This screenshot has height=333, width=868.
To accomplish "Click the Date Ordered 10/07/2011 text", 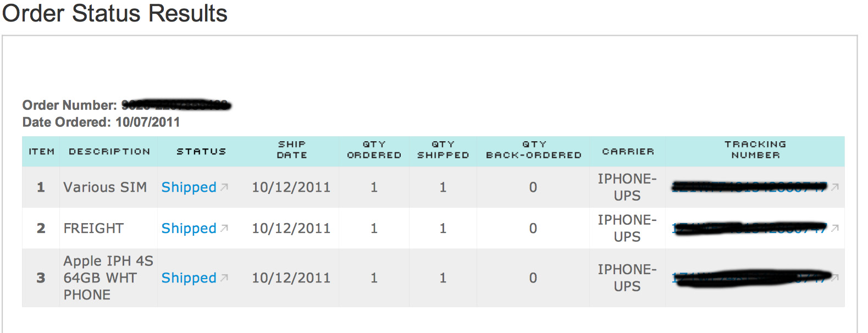I will click(x=101, y=122).
